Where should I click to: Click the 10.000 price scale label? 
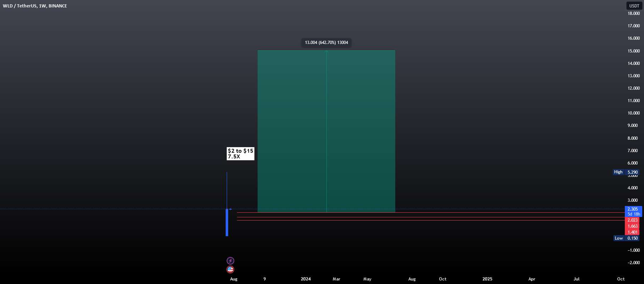(x=634, y=113)
